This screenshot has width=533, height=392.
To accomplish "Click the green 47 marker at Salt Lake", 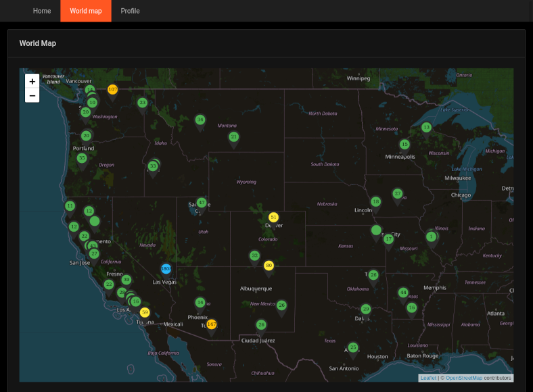I will [x=202, y=203].
